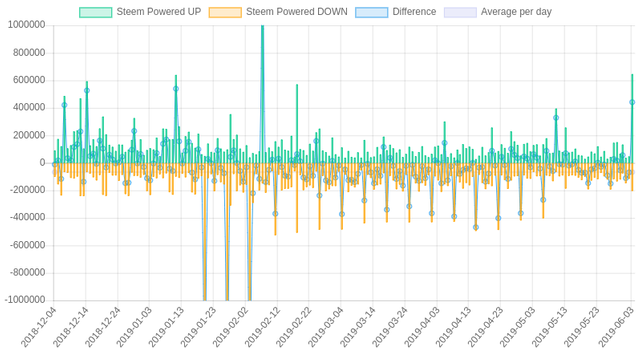The height and width of the screenshot is (361, 640).
Task: Click the lavender Average per day swatch
Action: (x=460, y=12)
